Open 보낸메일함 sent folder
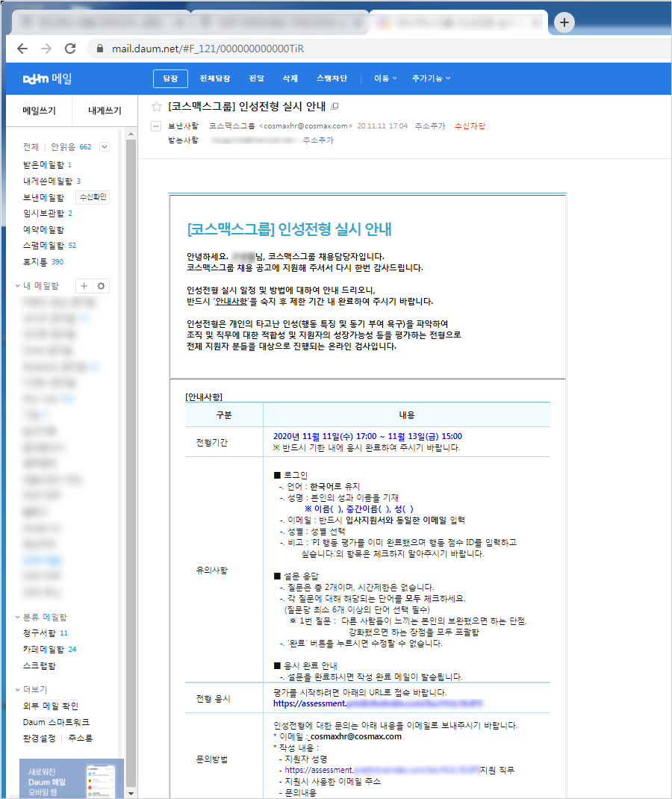The height and width of the screenshot is (799, 672). tap(43, 197)
